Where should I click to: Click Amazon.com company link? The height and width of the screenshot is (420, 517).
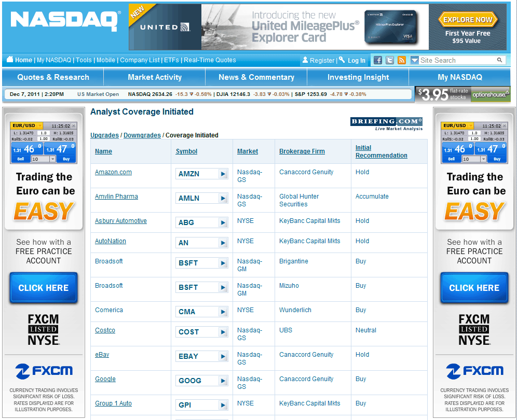pos(114,172)
